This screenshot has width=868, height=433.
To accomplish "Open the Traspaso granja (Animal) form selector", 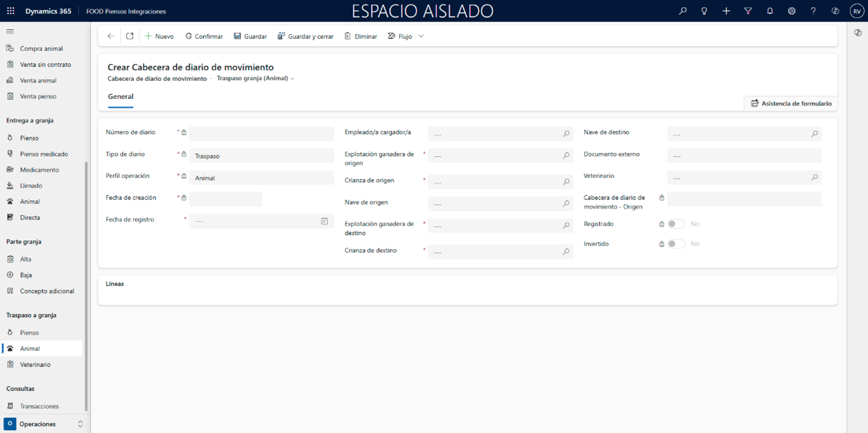I will [x=255, y=78].
